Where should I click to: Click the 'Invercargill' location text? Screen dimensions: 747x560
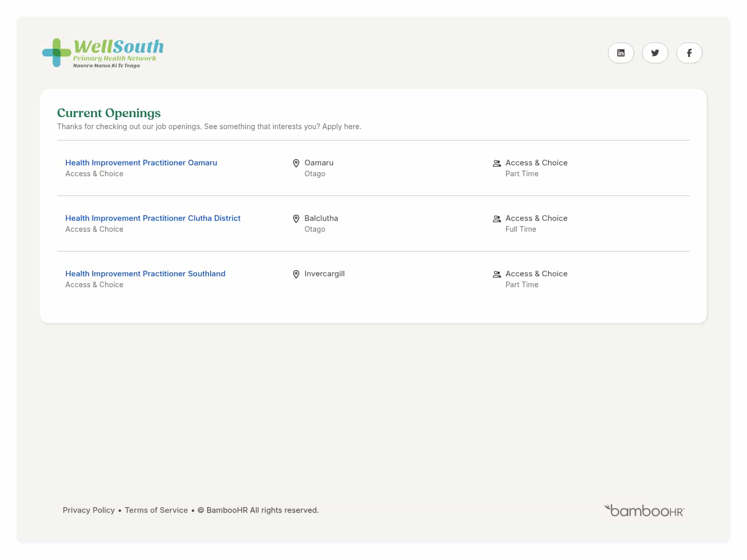(x=325, y=274)
